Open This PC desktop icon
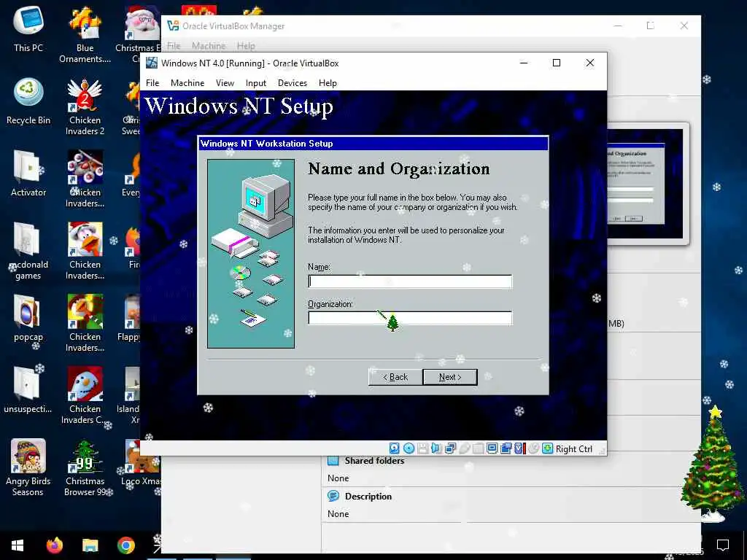This screenshot has height=560, width=747. (28, 29)
